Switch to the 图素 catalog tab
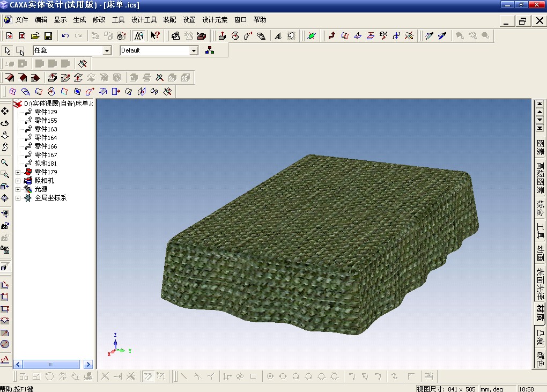 click(x=540, y=147)
